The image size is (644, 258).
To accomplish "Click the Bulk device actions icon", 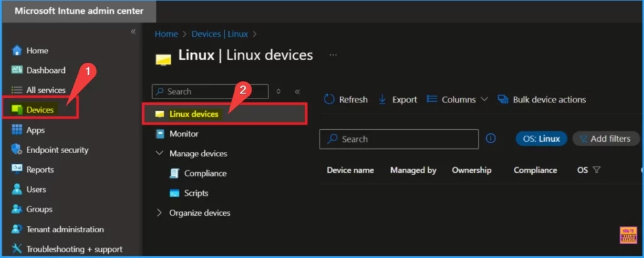I will click(x=503, y=99).
